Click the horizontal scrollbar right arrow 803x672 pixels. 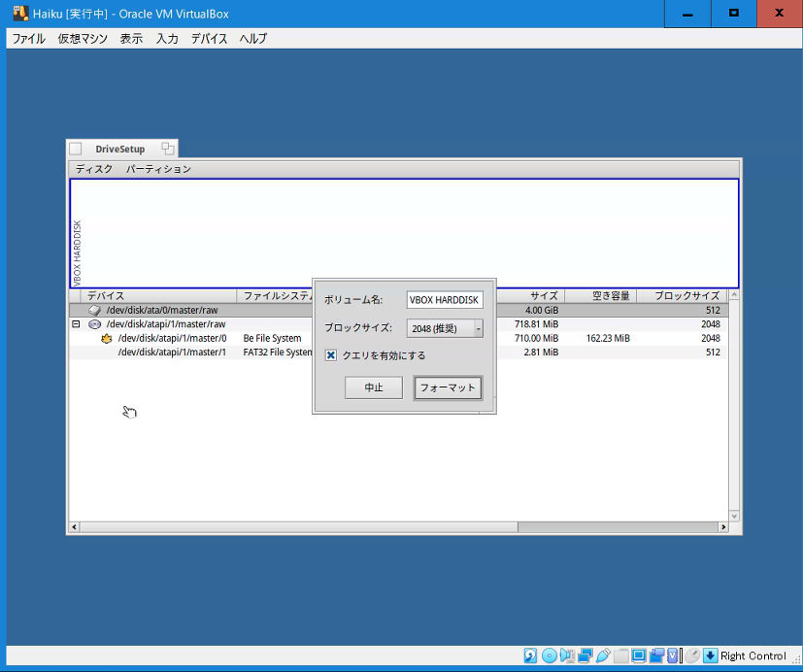[723, 527]
